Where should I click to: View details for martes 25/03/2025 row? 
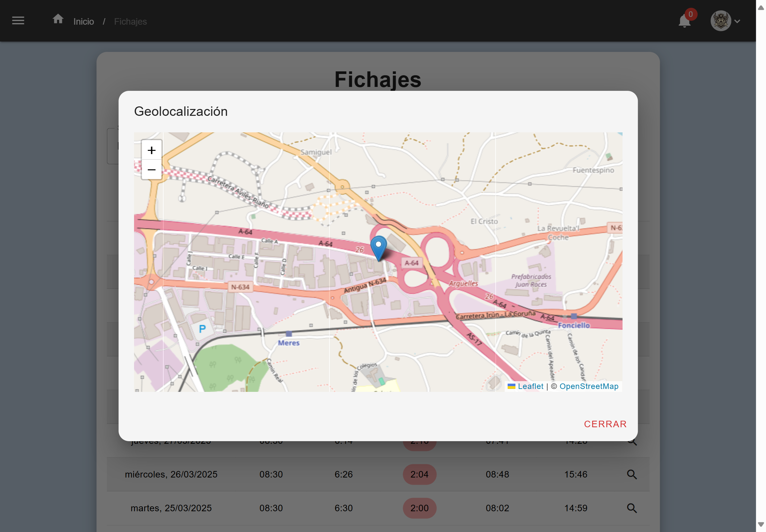pyautogui.click(x=632, y=508)
